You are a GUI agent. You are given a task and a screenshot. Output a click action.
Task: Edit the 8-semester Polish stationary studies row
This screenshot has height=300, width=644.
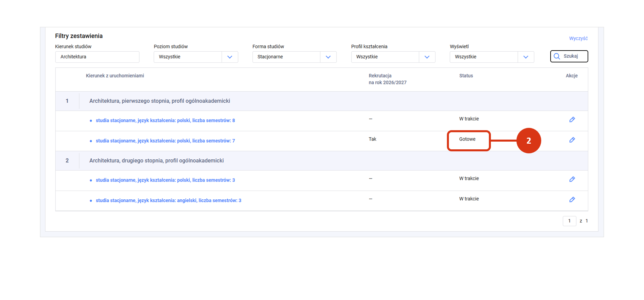(572, 119)
